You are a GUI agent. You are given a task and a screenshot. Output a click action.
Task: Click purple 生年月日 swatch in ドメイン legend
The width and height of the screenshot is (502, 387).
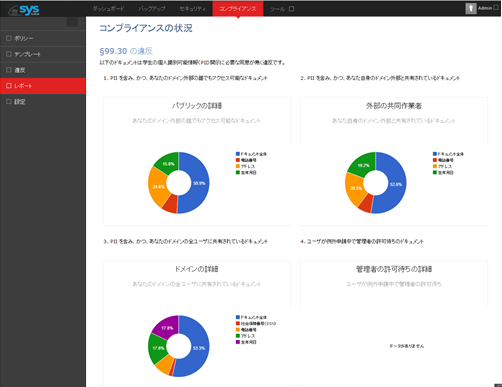238,342
